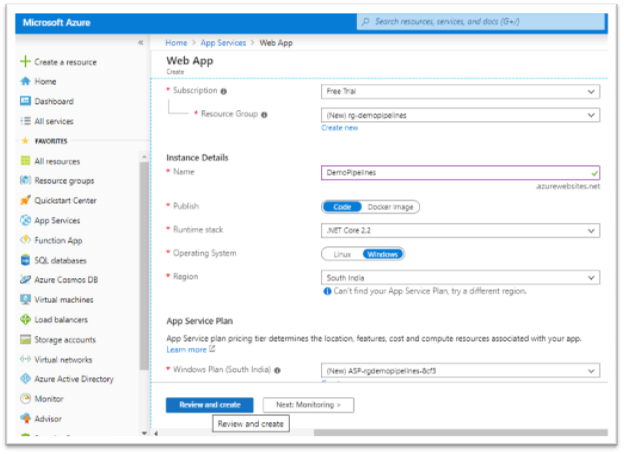Click the Azure Cosmos DB icon
Screen dimensions: 624x454
(x=25, y=280)
